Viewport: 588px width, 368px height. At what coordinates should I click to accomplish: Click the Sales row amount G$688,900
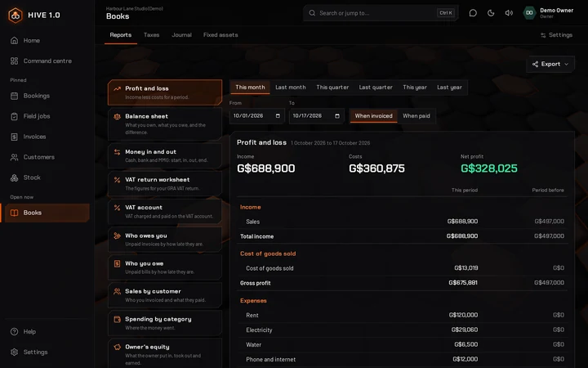coord(462,222)
